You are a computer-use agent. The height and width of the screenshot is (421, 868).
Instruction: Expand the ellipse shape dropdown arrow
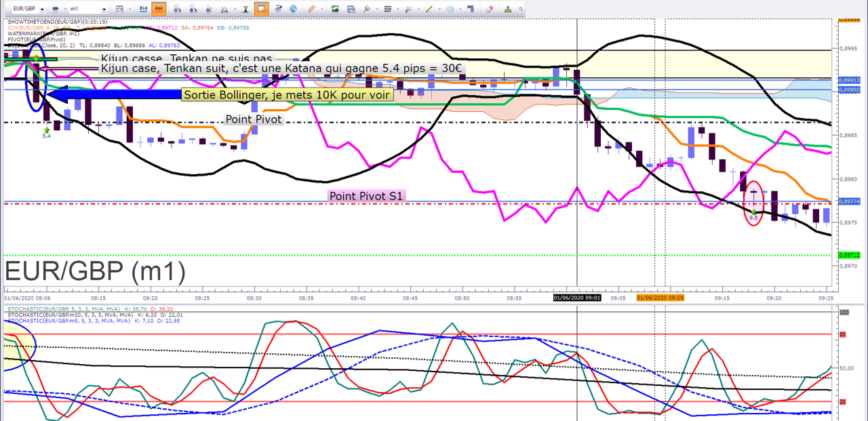click(460, 9)
